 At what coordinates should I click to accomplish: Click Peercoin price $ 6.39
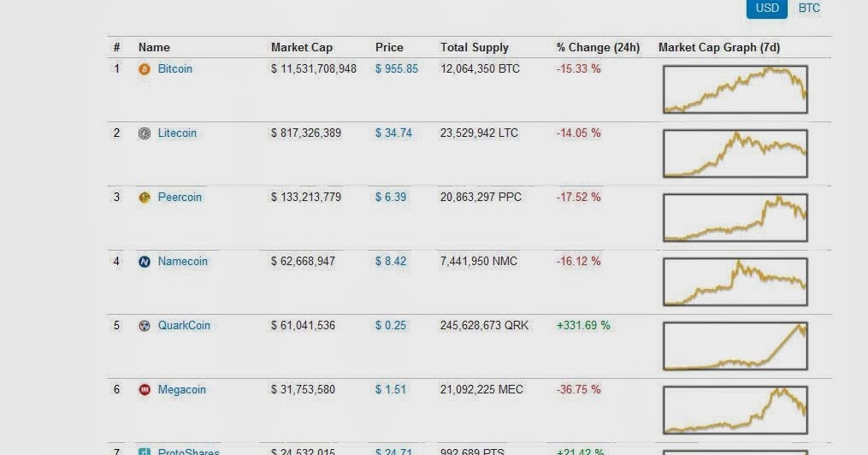click(x=391, y=197)
